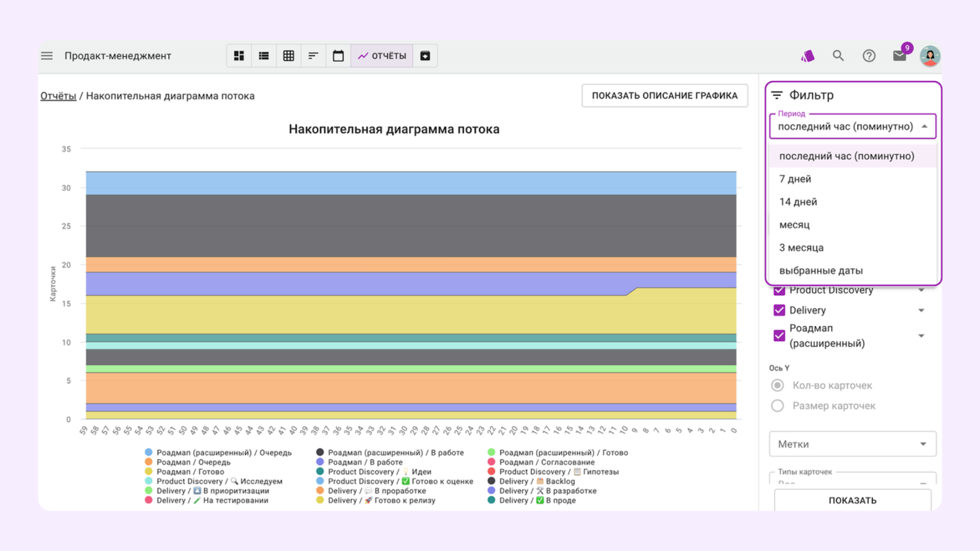The image size is (980, 551).
Task: Collapse the Роадмап (расширенный) board options chevron
Action: click(922, 335)
